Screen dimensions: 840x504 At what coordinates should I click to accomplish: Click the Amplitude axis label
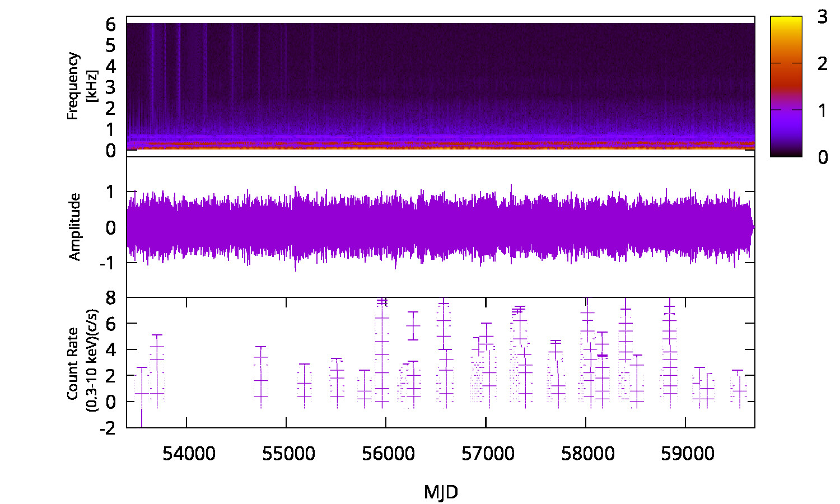click(x=74, y=227)
